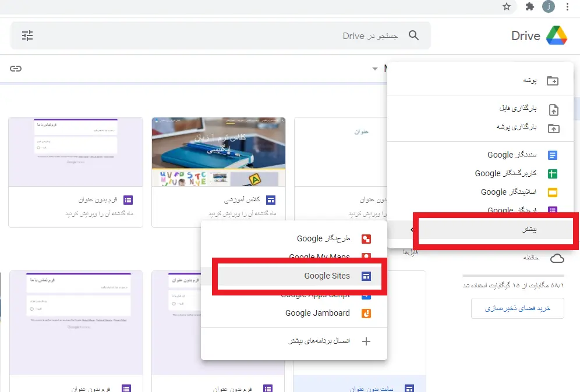Click the storage cloud icon
The width and height of the screenshot is (580, 392).
[557, 258]
